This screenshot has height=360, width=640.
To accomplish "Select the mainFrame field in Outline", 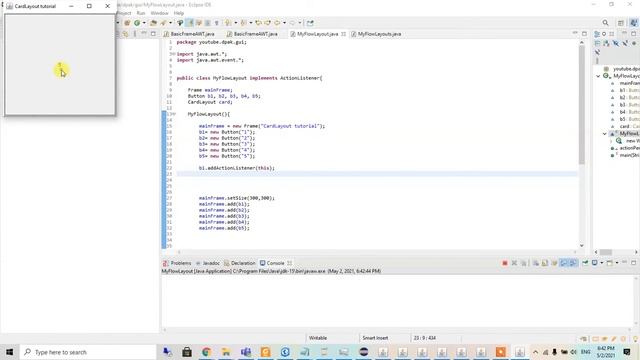I will [x=629, y=83].
